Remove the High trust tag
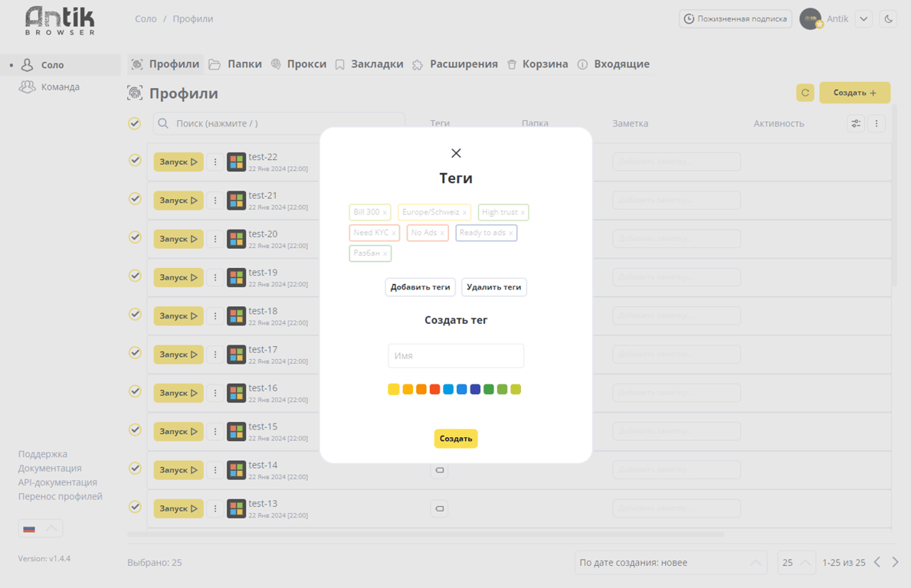 523,213
